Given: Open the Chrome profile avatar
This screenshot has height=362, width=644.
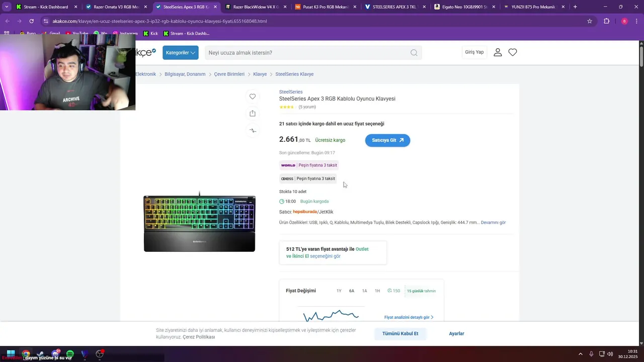Looking at the screenshot, I should coord(624,21).
